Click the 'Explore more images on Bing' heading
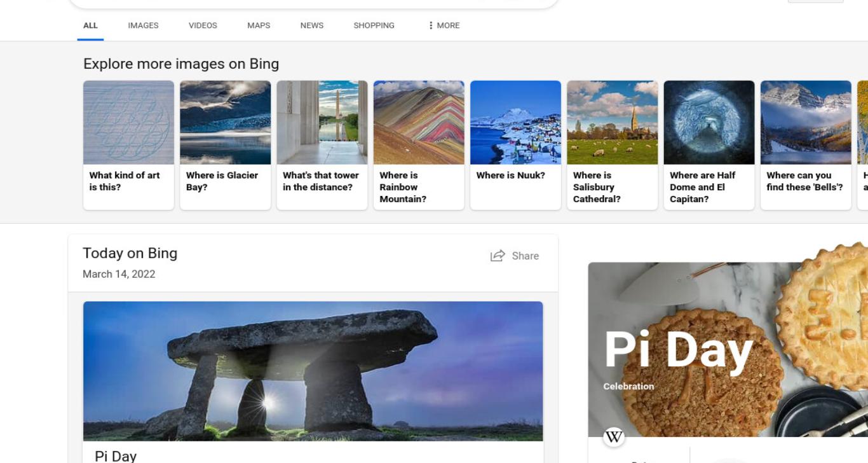The height and width of the screenshot is (463, 868). click(181, 64)
